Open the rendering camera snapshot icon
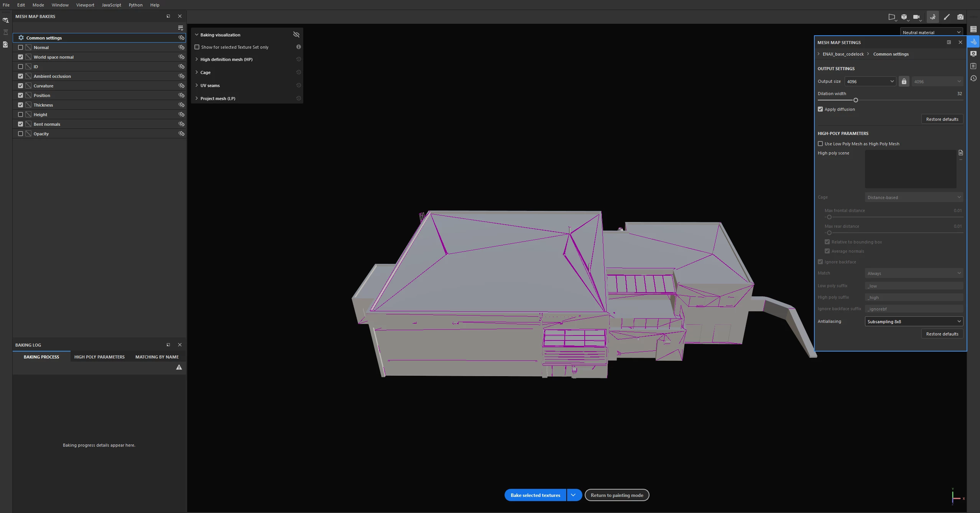This screenshot has height=513, width=980. click(960, 17)
